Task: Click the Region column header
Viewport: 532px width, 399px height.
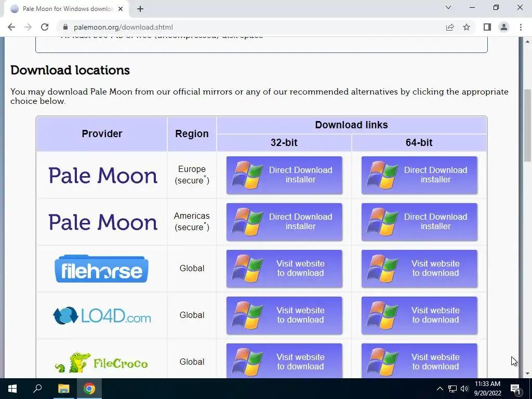Action: [x=192, y=134]
